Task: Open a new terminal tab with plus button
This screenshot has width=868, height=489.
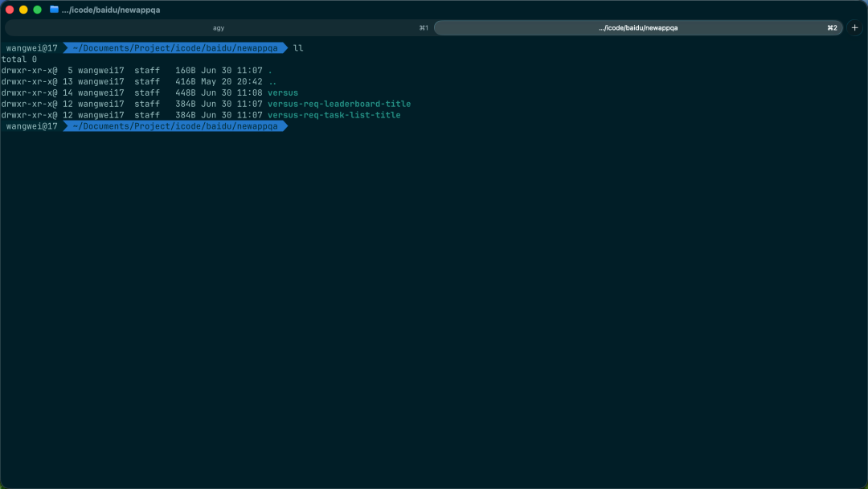Action: [854, 27]
